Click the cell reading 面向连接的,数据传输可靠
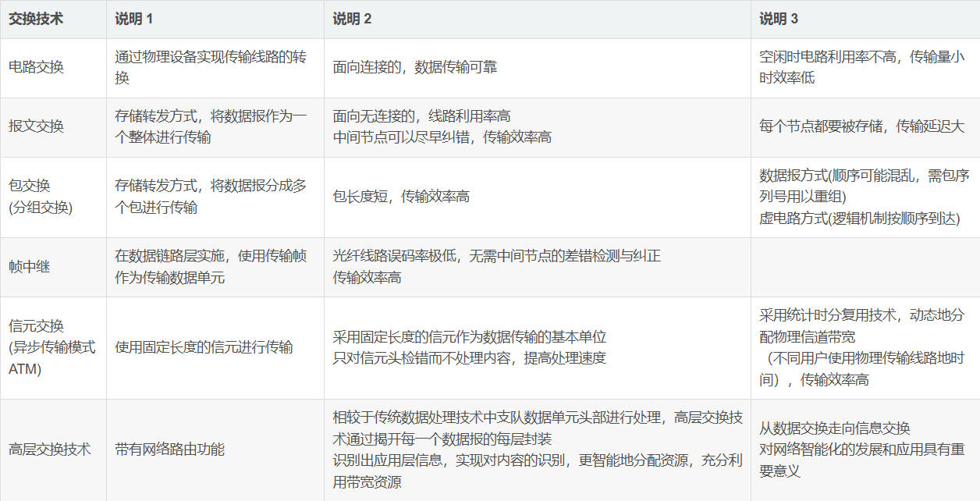The image size is (980, 501). tap(415, 67)
